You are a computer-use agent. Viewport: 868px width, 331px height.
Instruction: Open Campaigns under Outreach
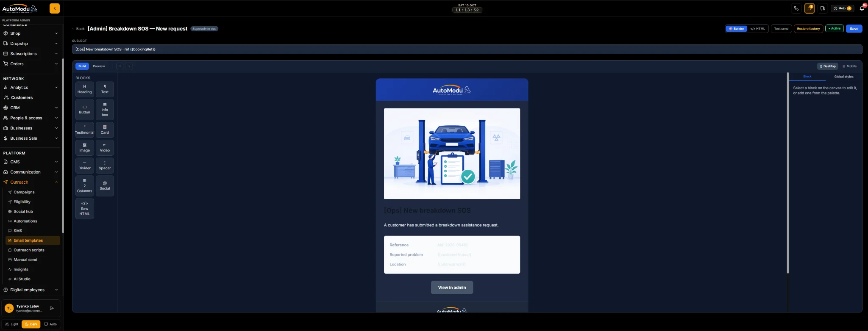click(x=33, y=192)
